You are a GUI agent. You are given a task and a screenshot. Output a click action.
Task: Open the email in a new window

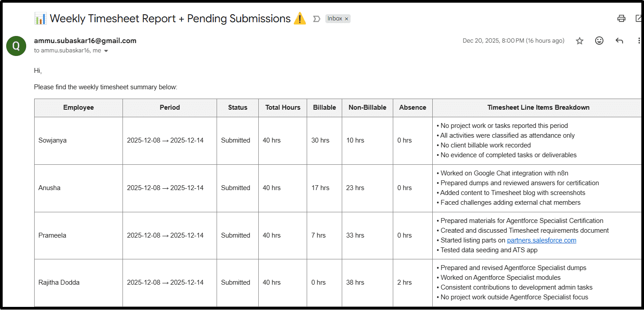[x=639, y=19]
